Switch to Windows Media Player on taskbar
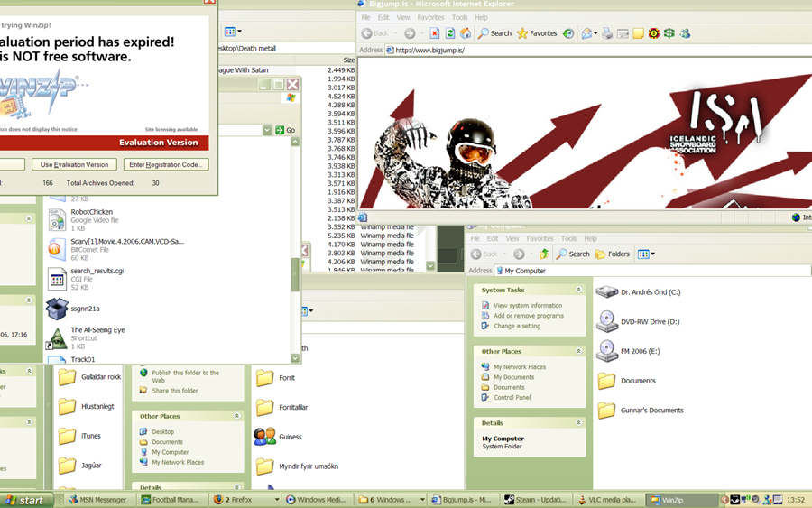Screen dimensions: 812x508 click(319, 500)
